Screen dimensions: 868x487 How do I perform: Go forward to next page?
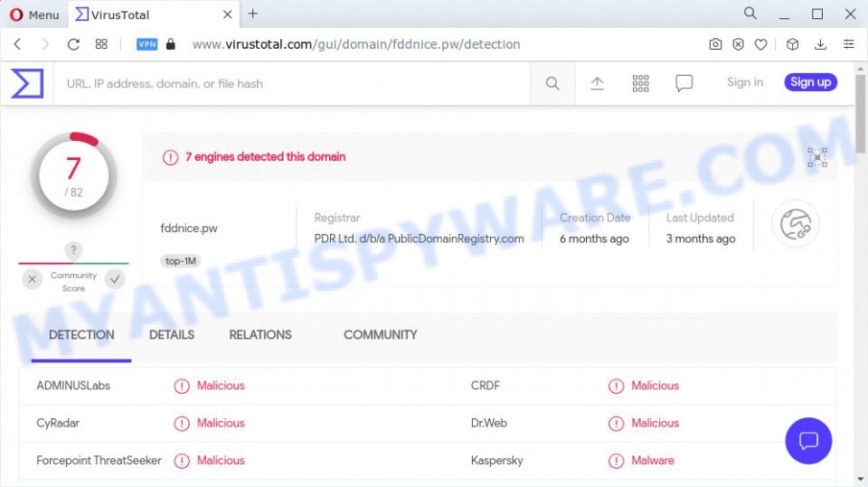(x=45, y=44)
